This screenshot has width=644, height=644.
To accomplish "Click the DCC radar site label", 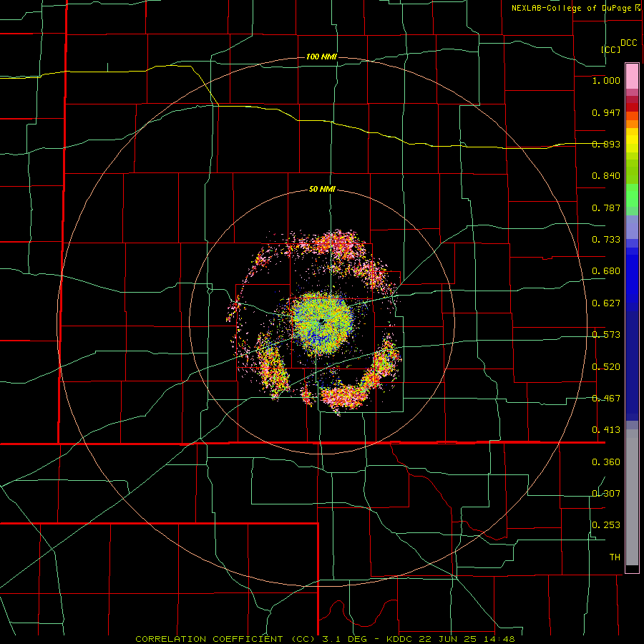I will point(629,43).
